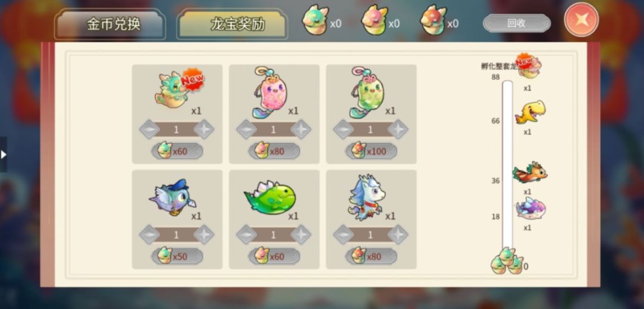
Task: Select the pink dragon charm reward
Action: 271,92
